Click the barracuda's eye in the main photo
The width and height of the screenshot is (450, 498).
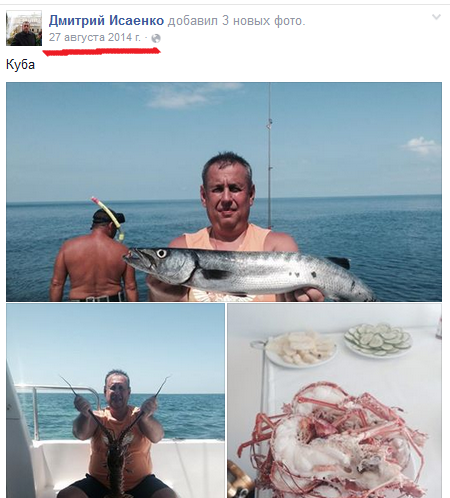[x=161, y=254]
